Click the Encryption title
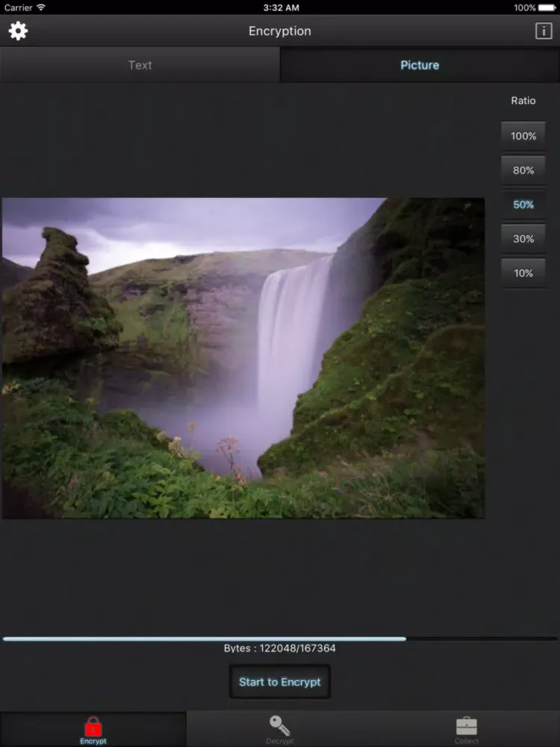Screen dimensions: 560x747 point(280,31)
